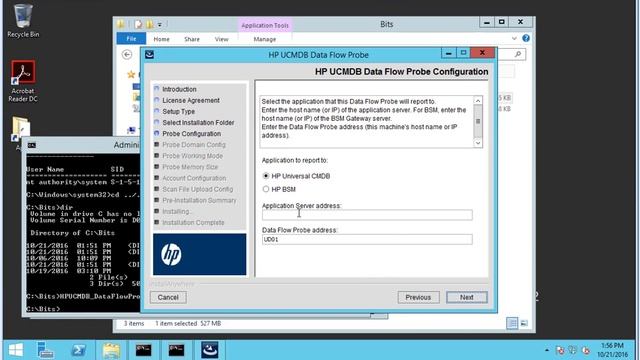Open the View tab in Bits window

222,39
